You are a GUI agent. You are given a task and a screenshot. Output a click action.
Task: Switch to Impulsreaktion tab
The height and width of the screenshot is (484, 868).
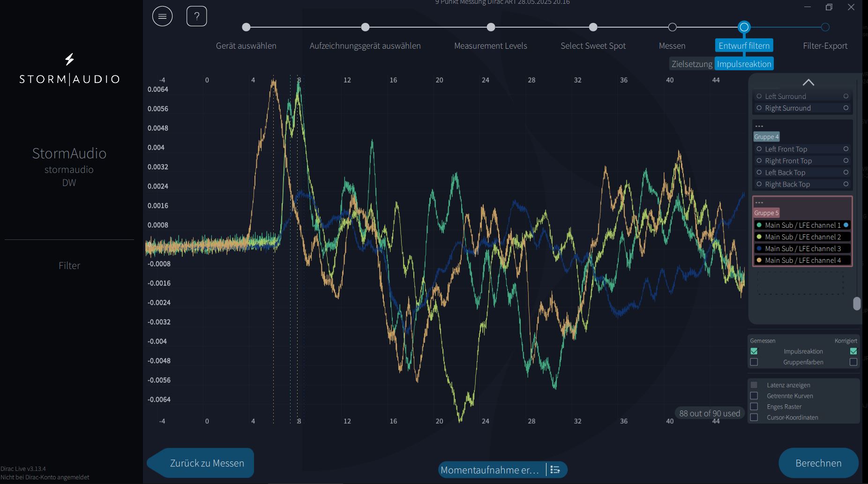click(744, 64)
